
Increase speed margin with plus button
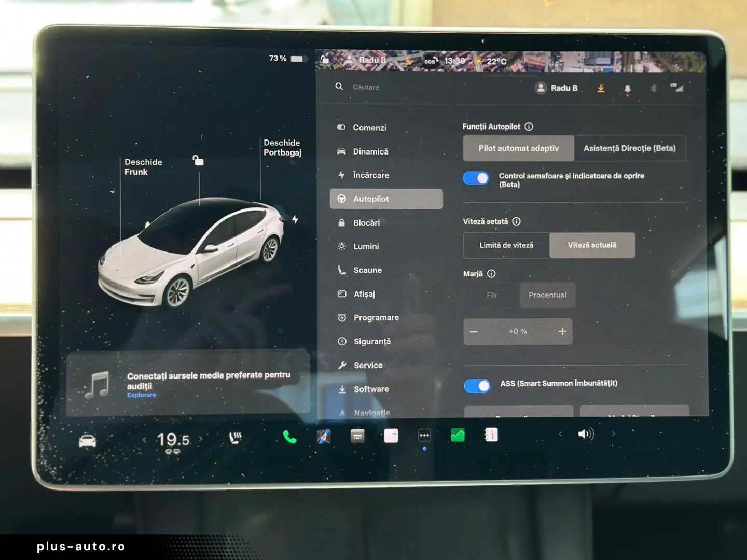(x=562, y=331)
